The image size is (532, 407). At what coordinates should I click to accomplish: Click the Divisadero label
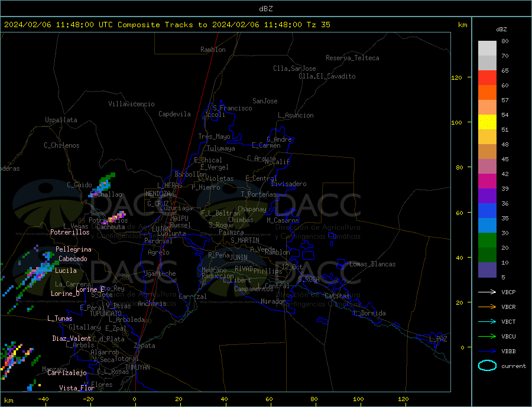click(288, 184)
